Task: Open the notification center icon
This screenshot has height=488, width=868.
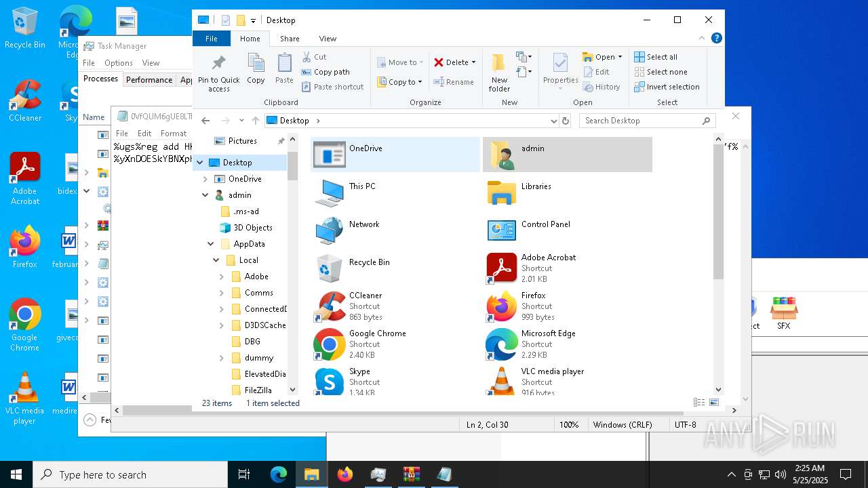Action: (x=846, y=474)
